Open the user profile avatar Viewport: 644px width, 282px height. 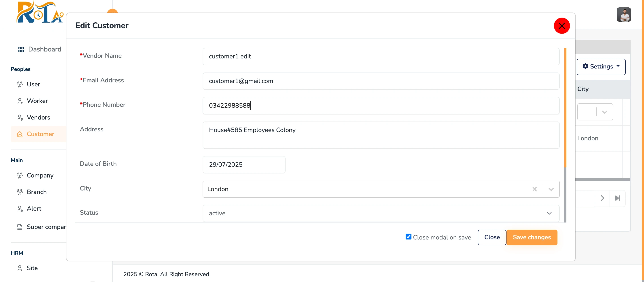point(623,15)
